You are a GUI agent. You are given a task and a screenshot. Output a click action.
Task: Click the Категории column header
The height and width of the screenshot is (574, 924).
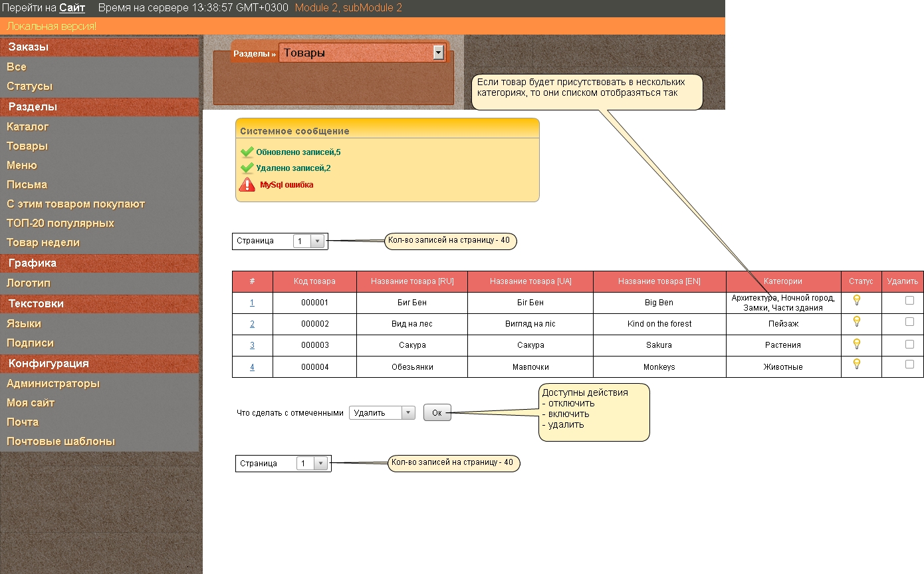[783, 281]
